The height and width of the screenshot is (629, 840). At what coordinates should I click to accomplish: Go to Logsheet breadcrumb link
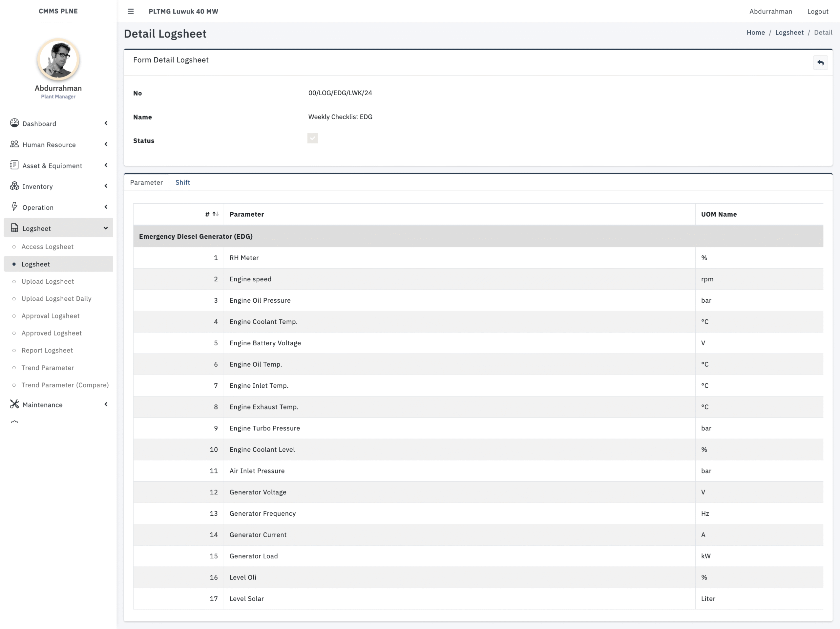(789, 33)
